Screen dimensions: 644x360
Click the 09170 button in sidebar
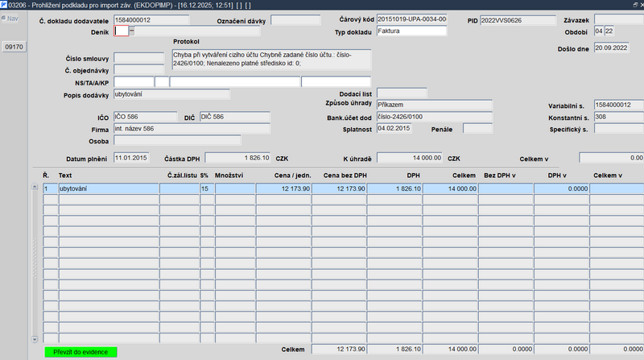(14, 47)
